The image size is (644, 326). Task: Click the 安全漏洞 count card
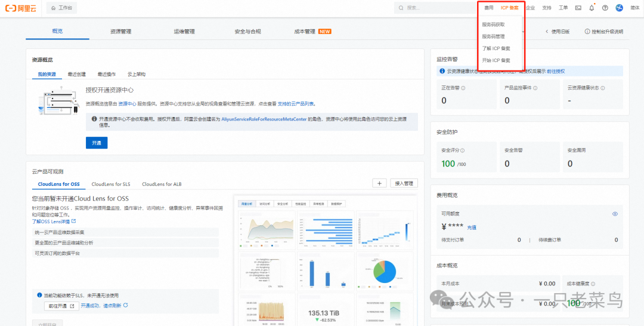[593, 158]
